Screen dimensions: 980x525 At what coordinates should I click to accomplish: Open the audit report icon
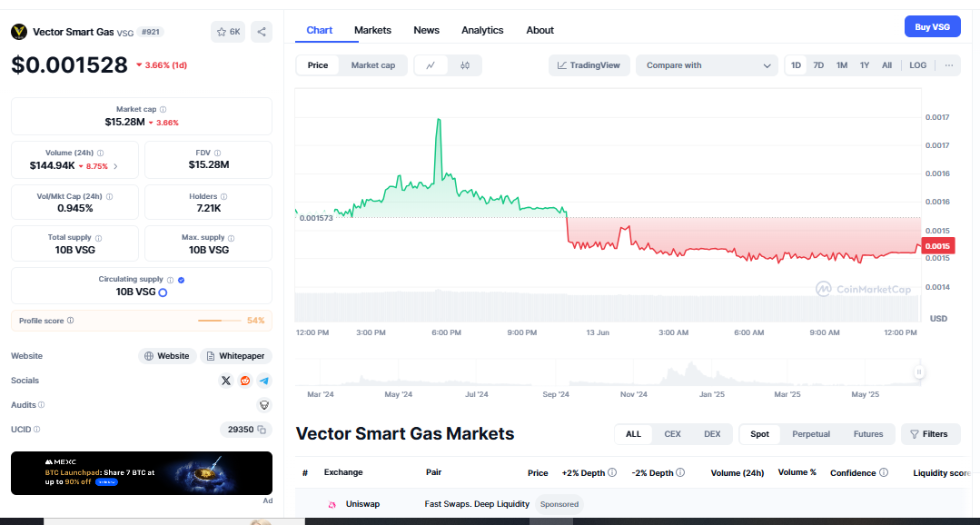[x=264, y=405]
